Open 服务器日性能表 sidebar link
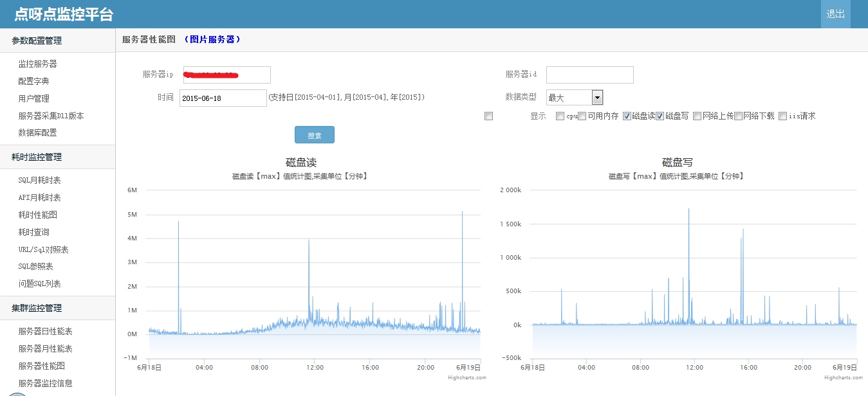The image size is (868, 396). [45, 332]
